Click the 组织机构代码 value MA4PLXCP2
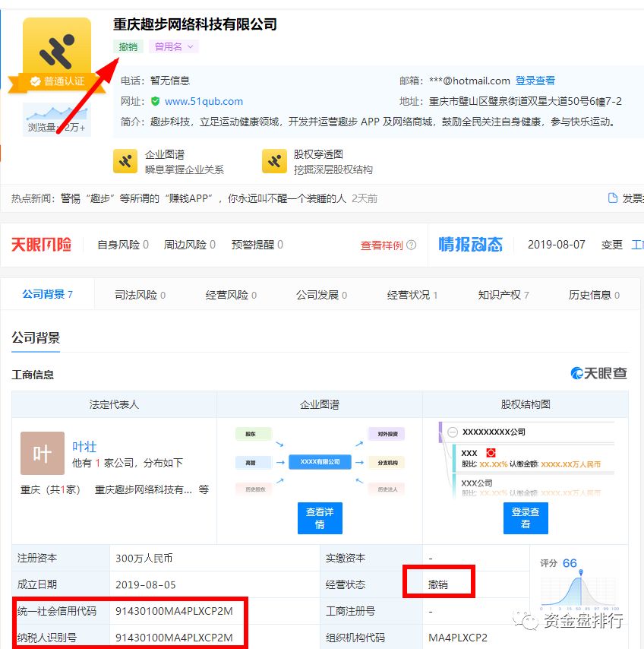The height and width of the screenshot is (649, 644). tap(458, 638)
